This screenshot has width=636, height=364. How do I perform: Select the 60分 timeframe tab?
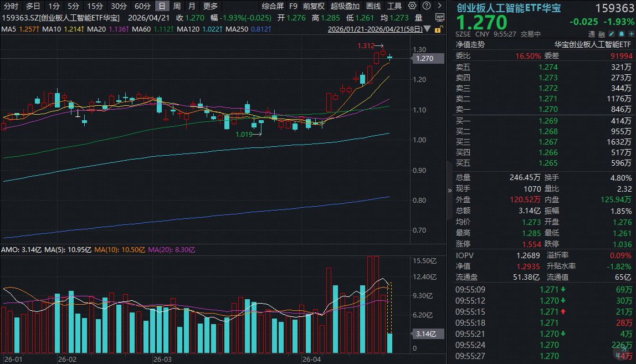point(142,6)
